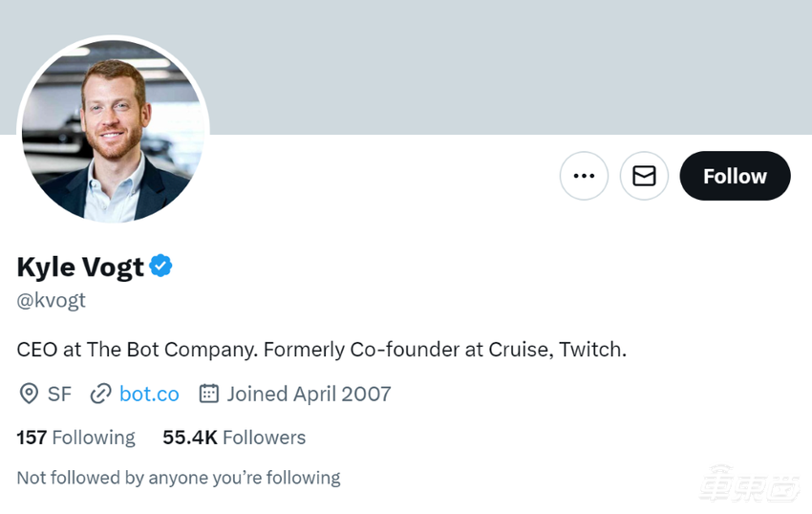
Task: Click the chain link icon
Action: pyautogui.click(x=100, y=394)
